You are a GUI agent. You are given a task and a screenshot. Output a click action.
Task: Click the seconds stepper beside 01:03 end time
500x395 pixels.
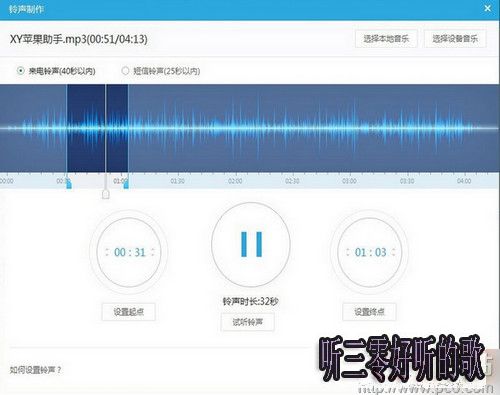pos(393,252)
